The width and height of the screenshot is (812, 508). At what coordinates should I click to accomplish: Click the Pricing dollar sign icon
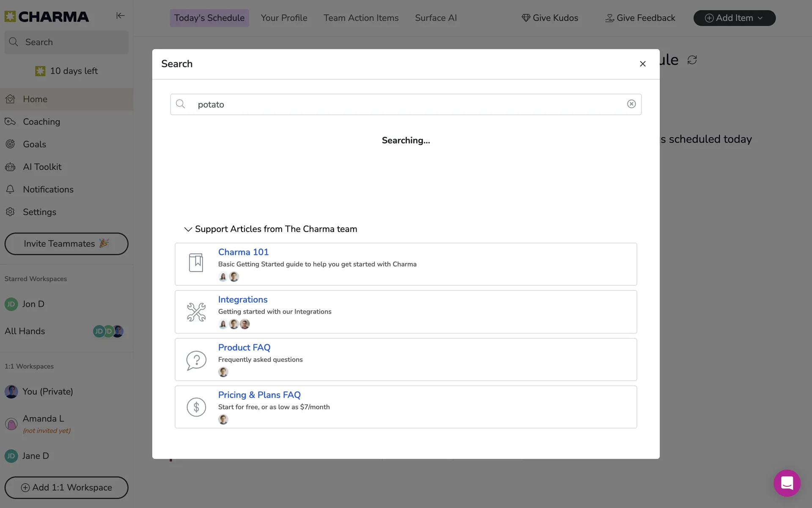point(196,407)
